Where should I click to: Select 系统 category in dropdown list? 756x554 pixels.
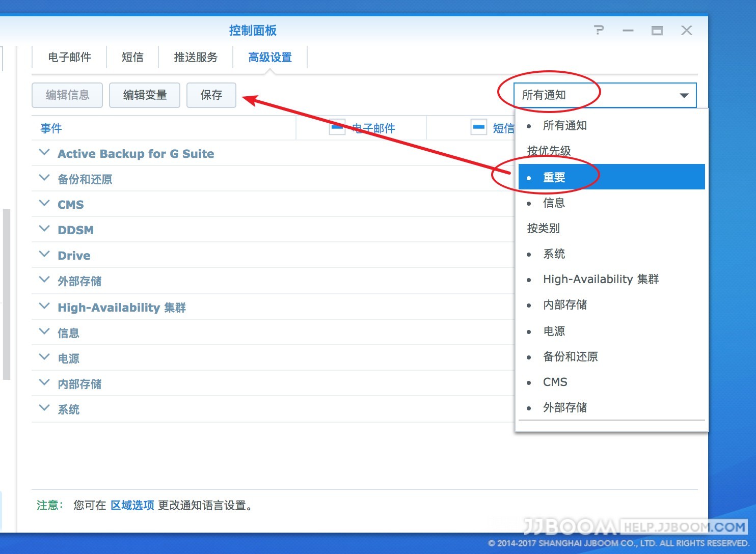(x=611, y=254)
